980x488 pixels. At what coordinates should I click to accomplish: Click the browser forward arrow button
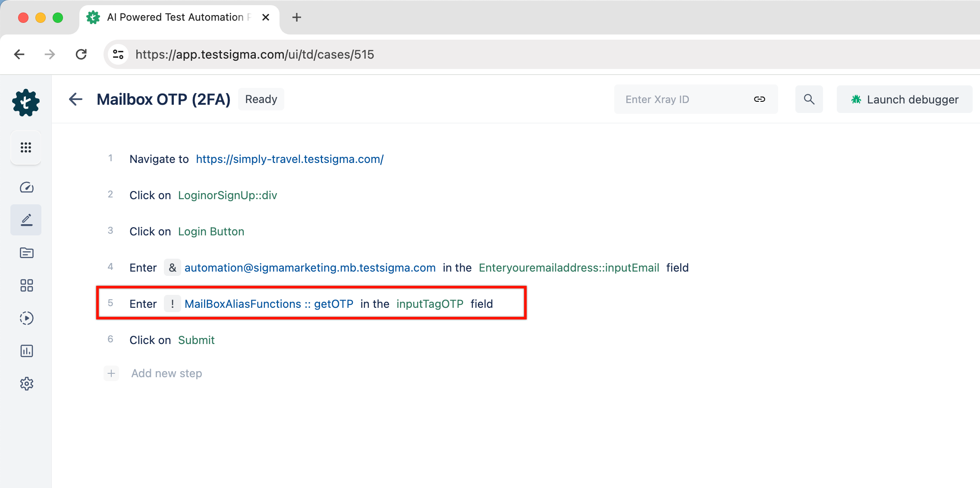50,54
